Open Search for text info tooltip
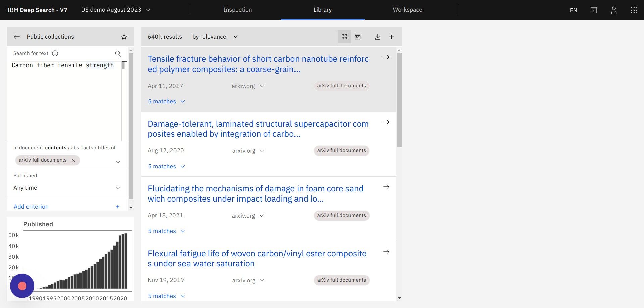Image resolution: width=644 pixels, height=308 pixels. 55,53
